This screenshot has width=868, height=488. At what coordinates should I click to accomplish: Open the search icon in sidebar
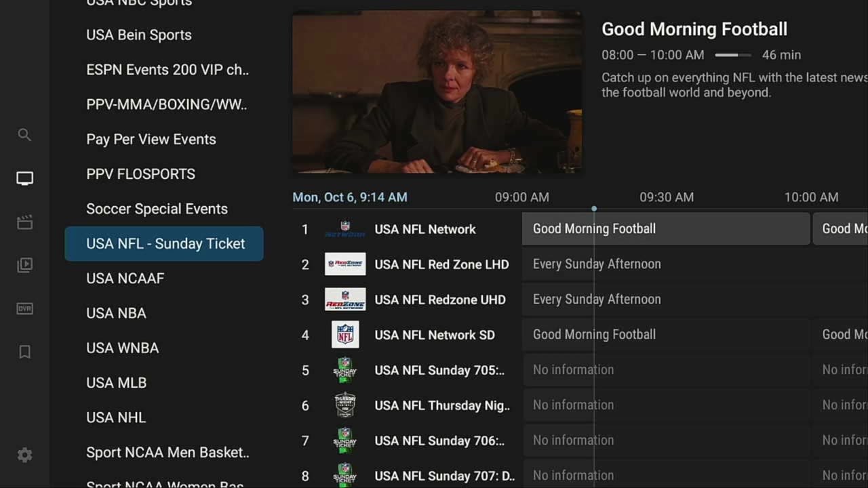click(24, 135)
